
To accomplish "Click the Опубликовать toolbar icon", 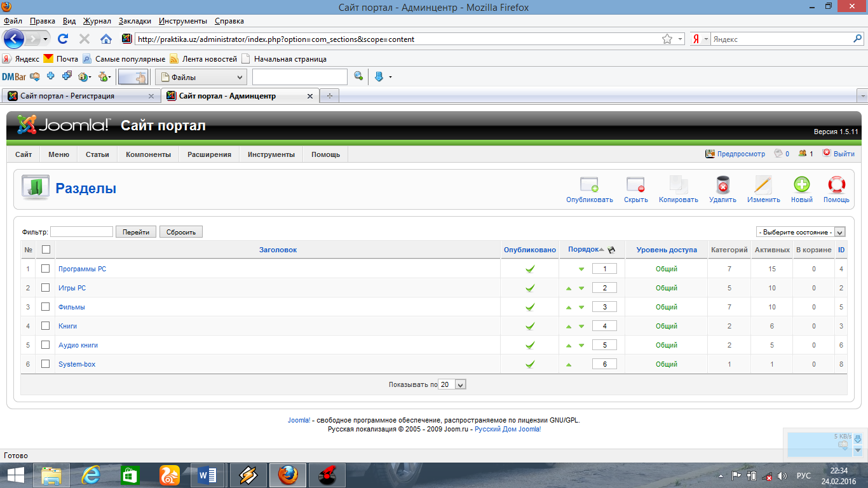I will click(x=589, y=185).
